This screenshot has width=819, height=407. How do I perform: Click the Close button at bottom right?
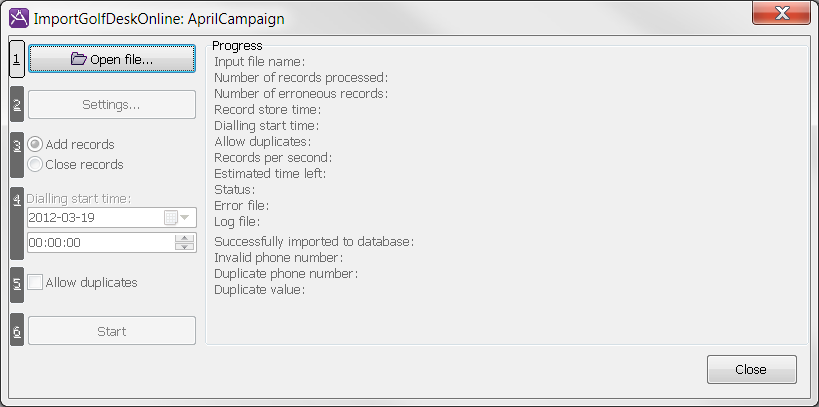751,369
